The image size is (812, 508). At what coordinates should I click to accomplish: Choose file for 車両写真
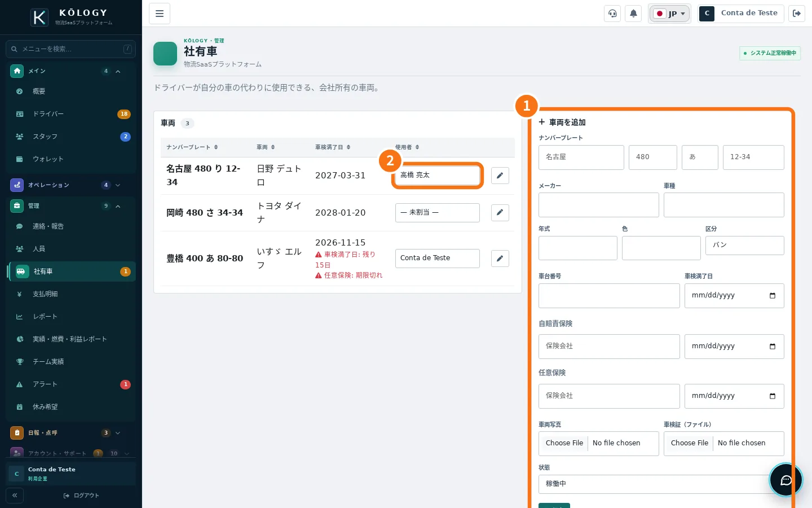(598, 444)
